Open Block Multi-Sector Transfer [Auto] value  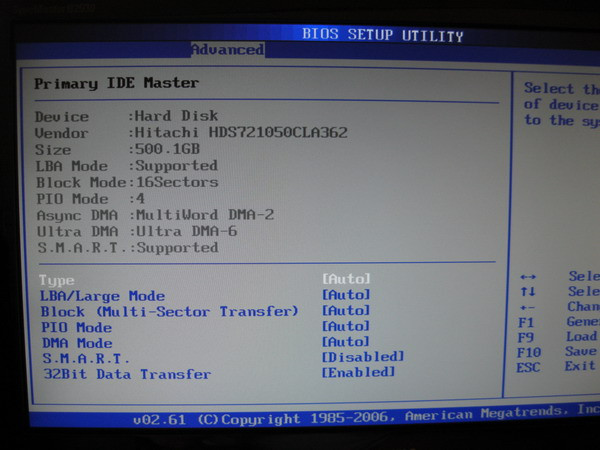346,310
